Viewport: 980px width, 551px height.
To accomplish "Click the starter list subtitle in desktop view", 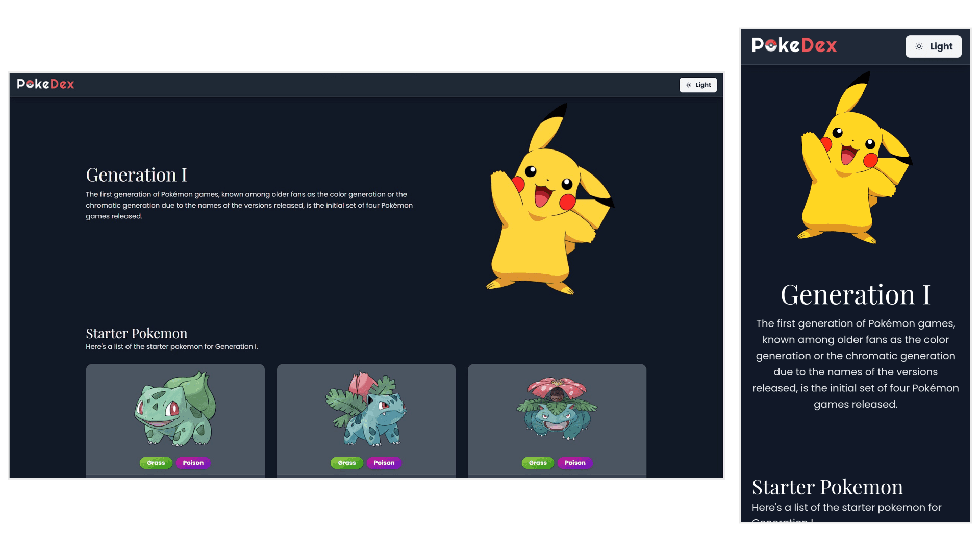I will 172,347.
